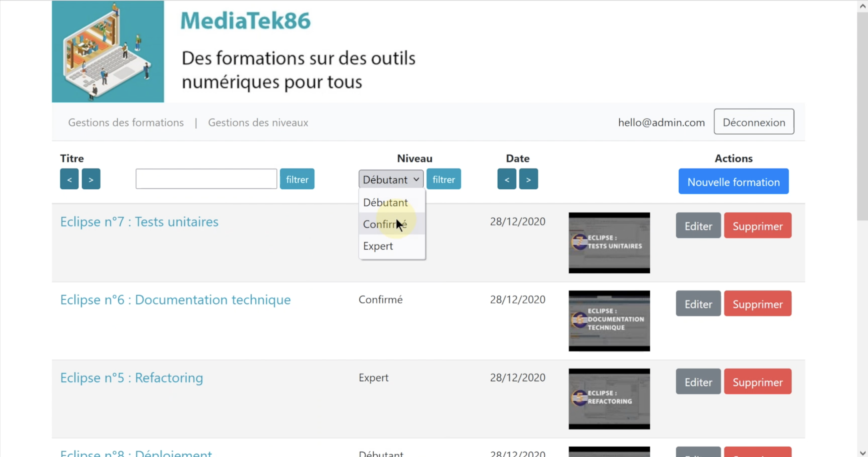The width and height of the screenshot is (868, 457).
Task: Sort titles descending with the Titre > button
Action: pyautogui.click(x=91, y=179)
